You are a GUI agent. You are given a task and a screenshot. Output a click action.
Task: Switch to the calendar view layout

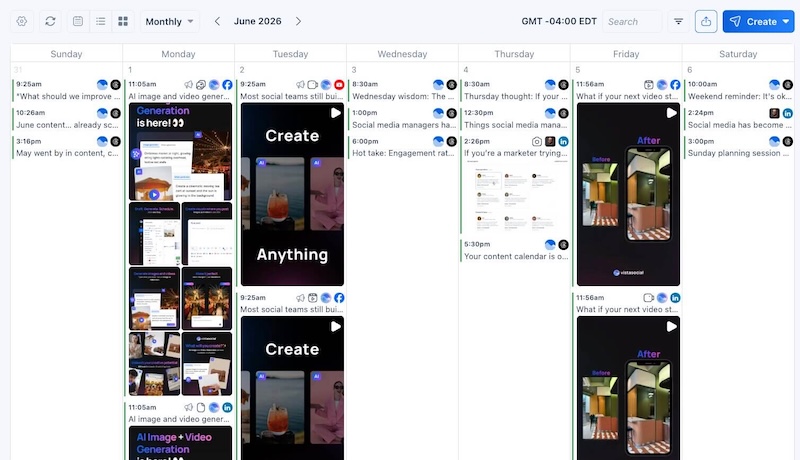point(78,21)
